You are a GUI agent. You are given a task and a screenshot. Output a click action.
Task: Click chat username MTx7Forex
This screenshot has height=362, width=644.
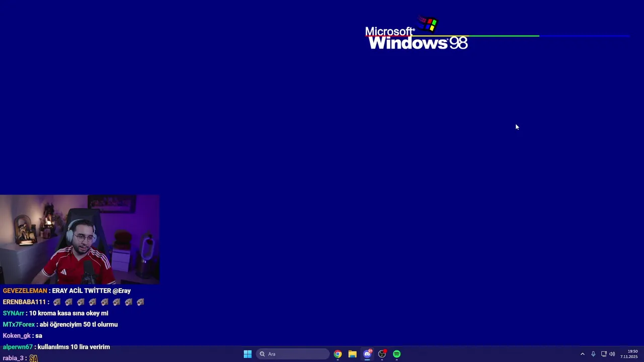19,324
